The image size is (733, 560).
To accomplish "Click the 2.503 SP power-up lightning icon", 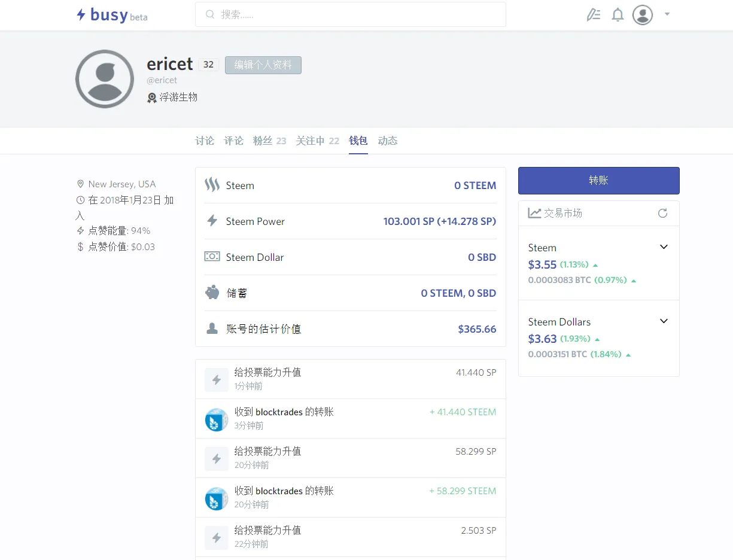I will [217, 537].
